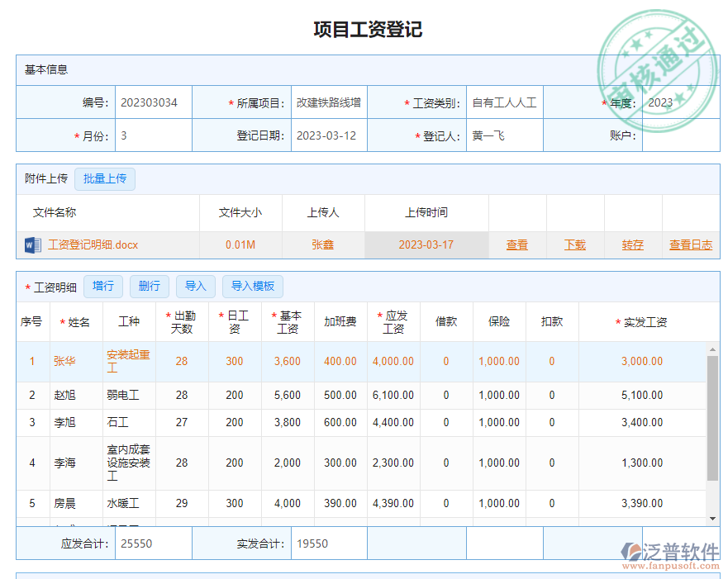Click the 导入 import button

(x=196, y=287)
